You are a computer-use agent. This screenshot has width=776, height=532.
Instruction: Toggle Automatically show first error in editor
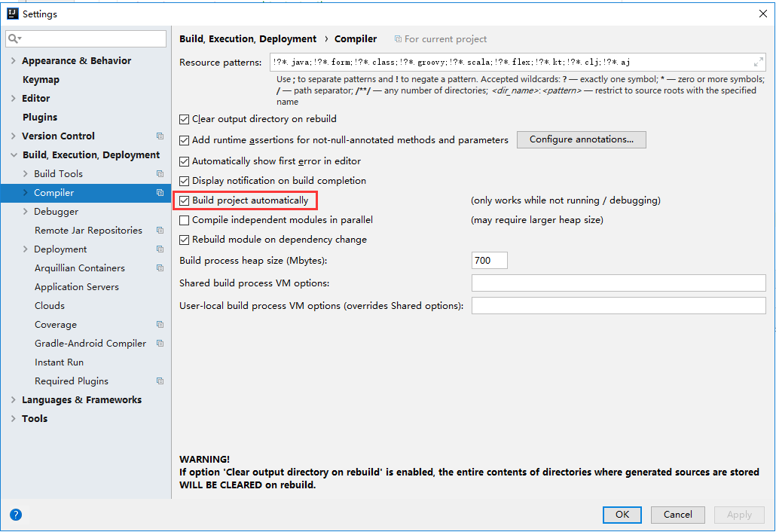tap(184, 161)
